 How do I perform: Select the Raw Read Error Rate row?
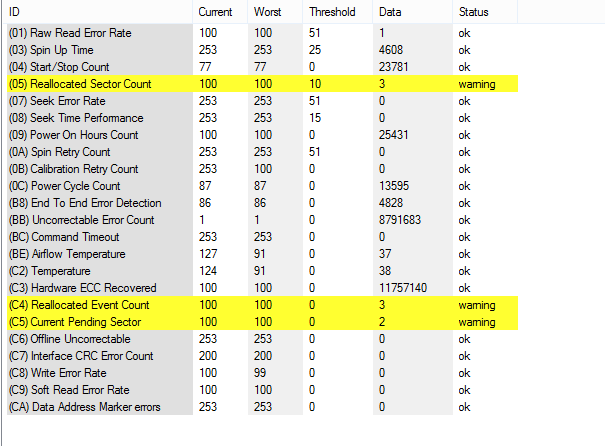pos(69,33)
